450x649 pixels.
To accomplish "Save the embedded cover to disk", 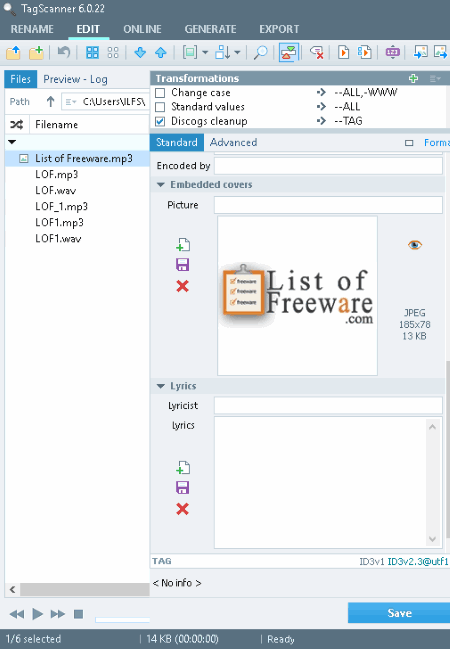I will tap(183, 264).
